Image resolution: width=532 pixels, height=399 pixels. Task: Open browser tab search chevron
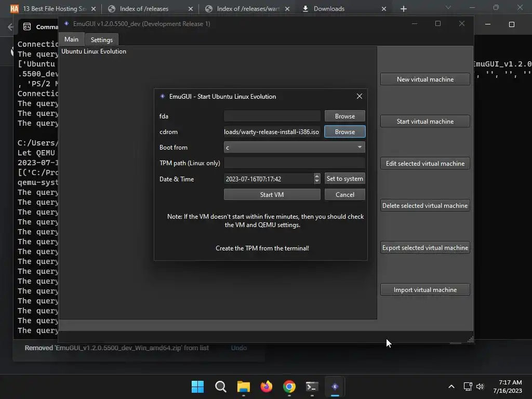pyautogui.click(x=448, y=7)
